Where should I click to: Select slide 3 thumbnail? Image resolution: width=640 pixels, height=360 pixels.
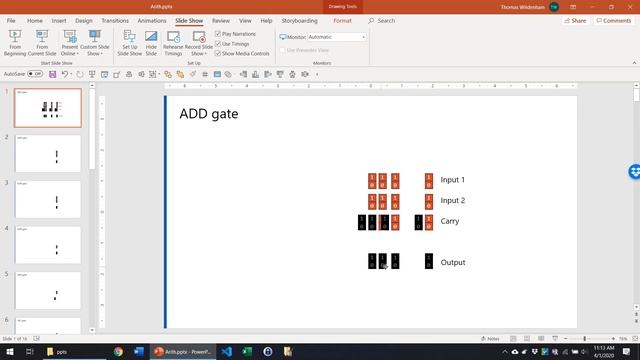point(48,199)
